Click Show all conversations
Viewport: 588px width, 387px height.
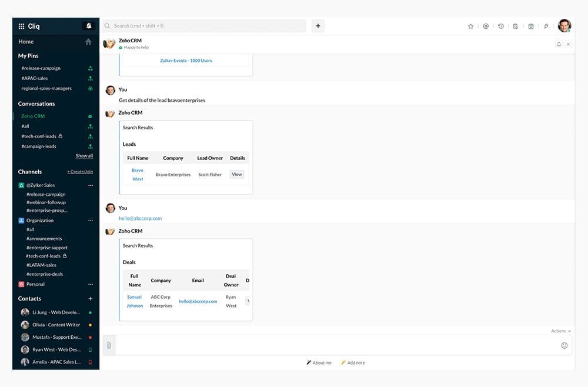84,156
